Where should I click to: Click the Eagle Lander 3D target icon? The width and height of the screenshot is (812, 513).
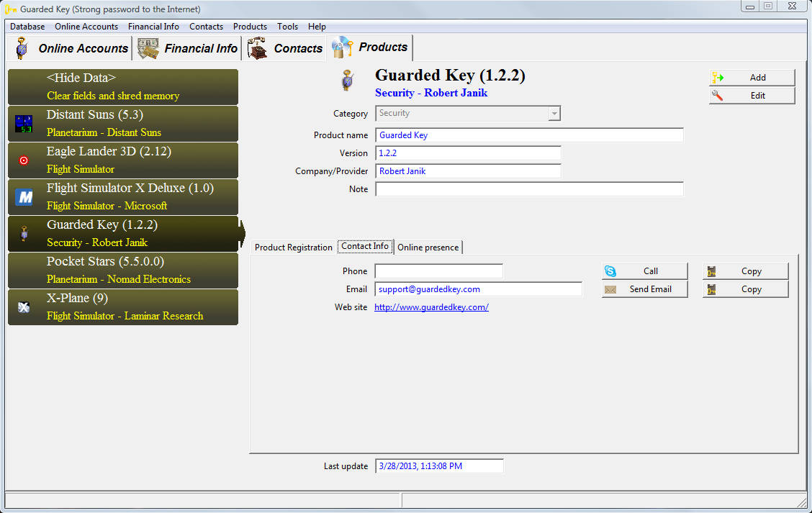click(x=24, y=160)
